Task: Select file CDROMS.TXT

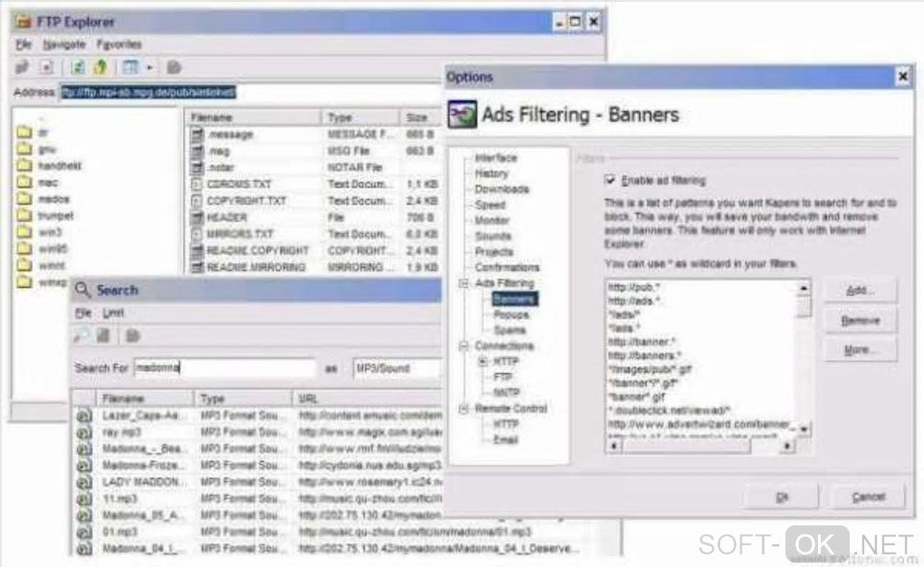Action: tap(239, 185)
